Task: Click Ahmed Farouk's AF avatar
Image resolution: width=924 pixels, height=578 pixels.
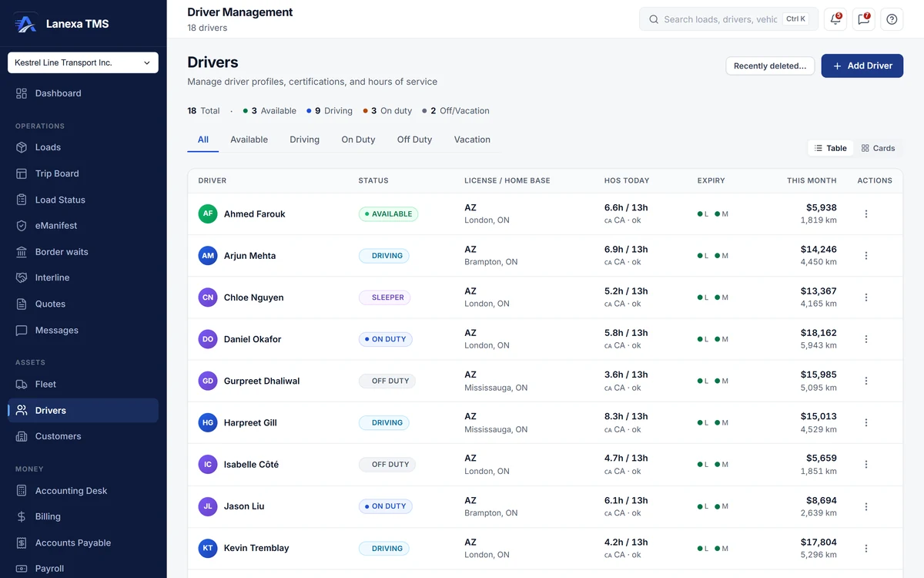Action: point(208,213)
